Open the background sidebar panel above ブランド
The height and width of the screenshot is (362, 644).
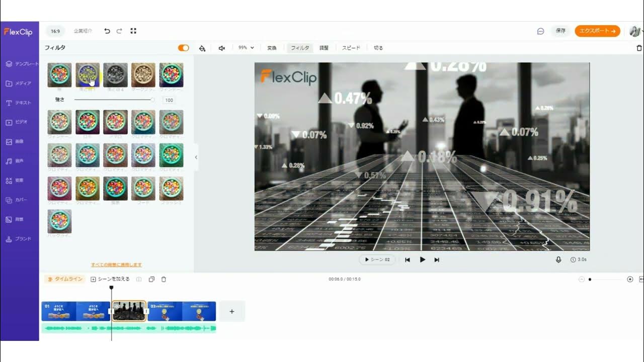tap(15, 220)
